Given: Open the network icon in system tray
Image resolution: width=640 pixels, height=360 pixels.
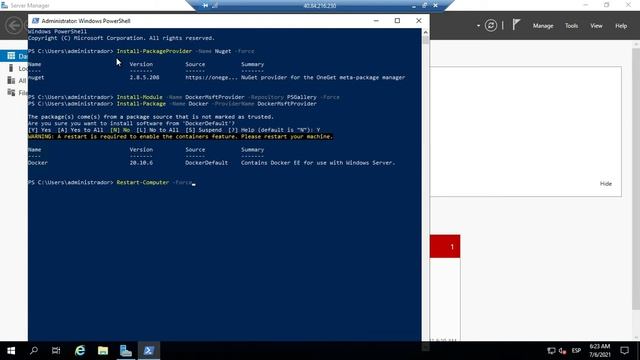Looking at the screenshot, I should pyautogui.click(x=551, y=351).
